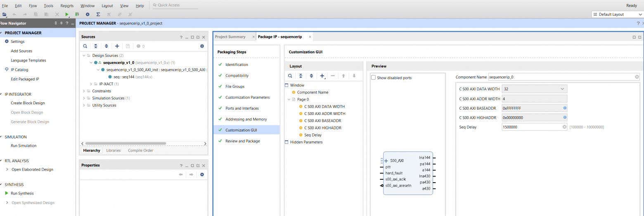Click Create Block Design
Image resolution: width=644 pixels, height=216 pixels.
pyautogui.click(x=28, y=103)
